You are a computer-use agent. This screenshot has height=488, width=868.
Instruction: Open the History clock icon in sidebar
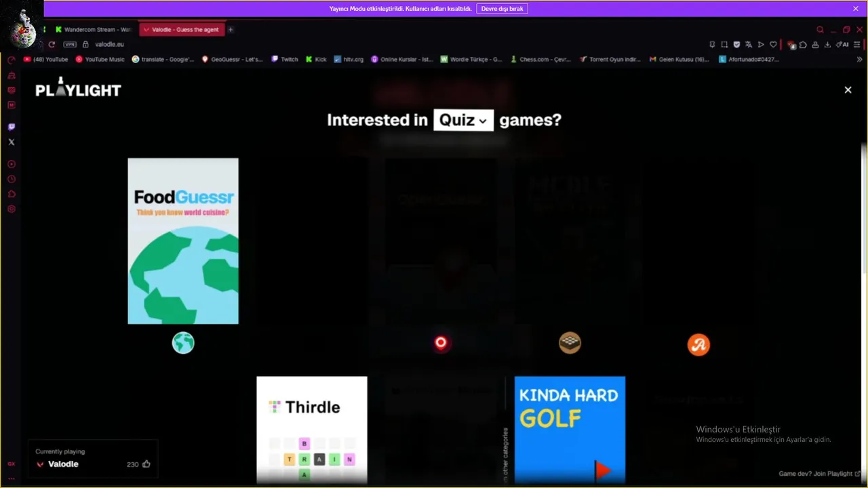tap(12, 179)
